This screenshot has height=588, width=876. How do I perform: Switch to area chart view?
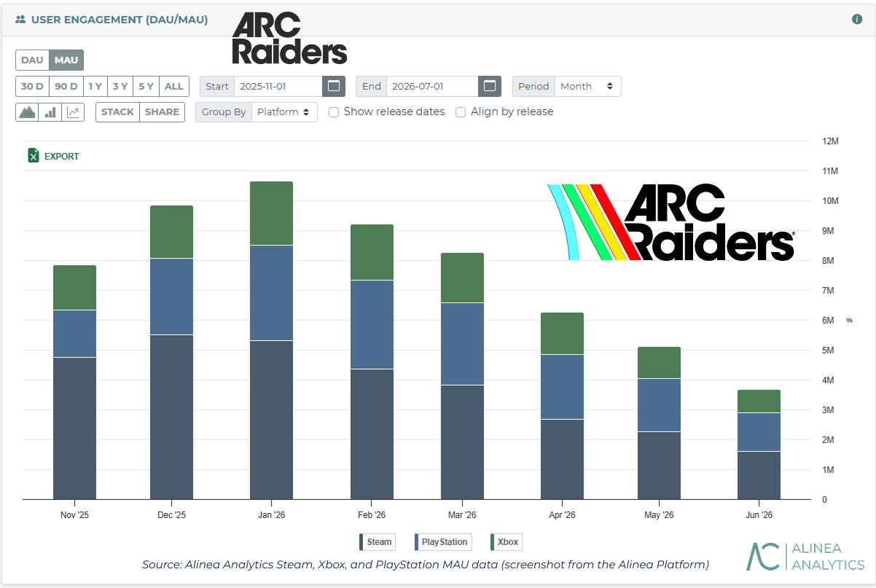pos(27,112)
